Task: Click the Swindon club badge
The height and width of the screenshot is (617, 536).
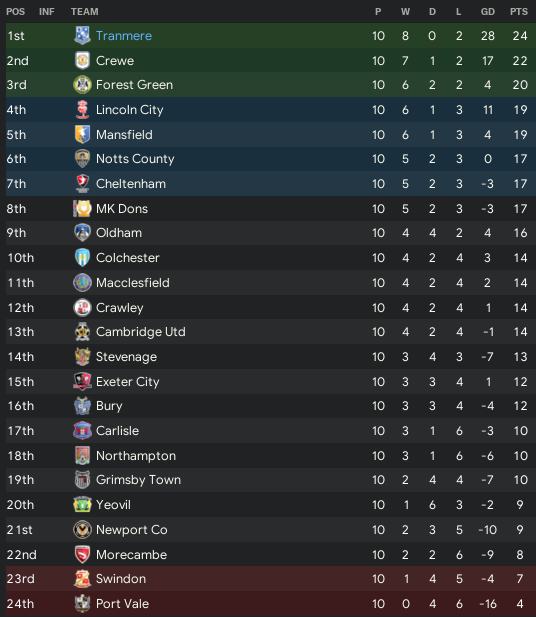Action: (x=82, y=578)
